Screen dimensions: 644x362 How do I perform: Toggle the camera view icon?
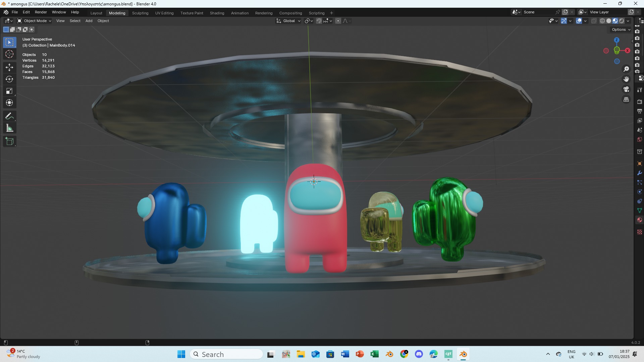pyautogui.click(x=626, y=89)
